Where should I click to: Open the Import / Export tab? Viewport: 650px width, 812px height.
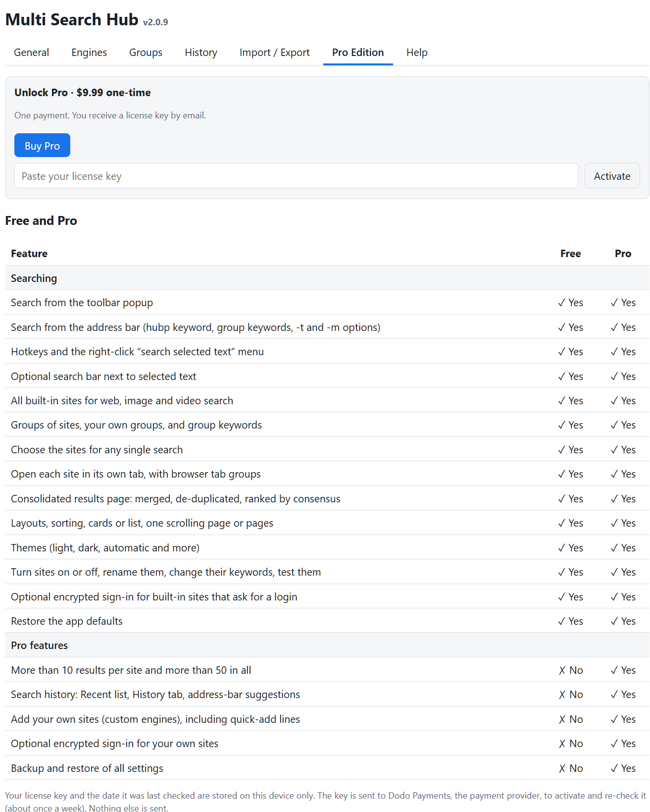click(275, 53)
